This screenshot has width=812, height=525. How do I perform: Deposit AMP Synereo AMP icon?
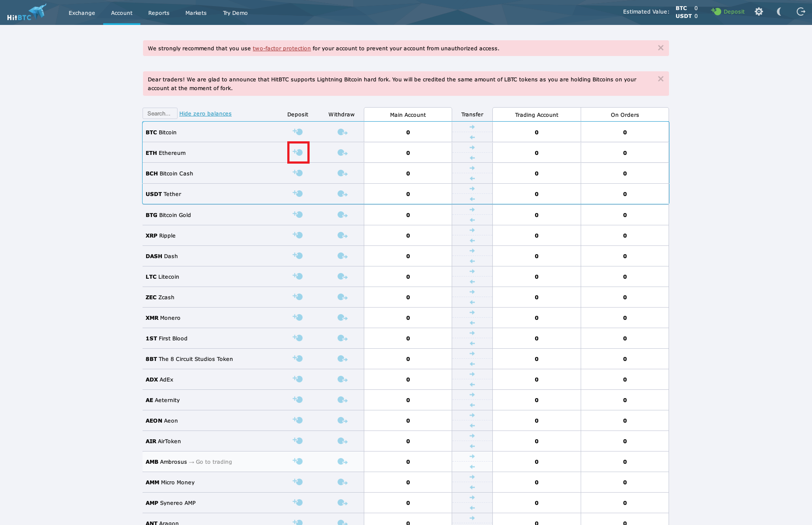pyautogui.click(x=298, y=502)
